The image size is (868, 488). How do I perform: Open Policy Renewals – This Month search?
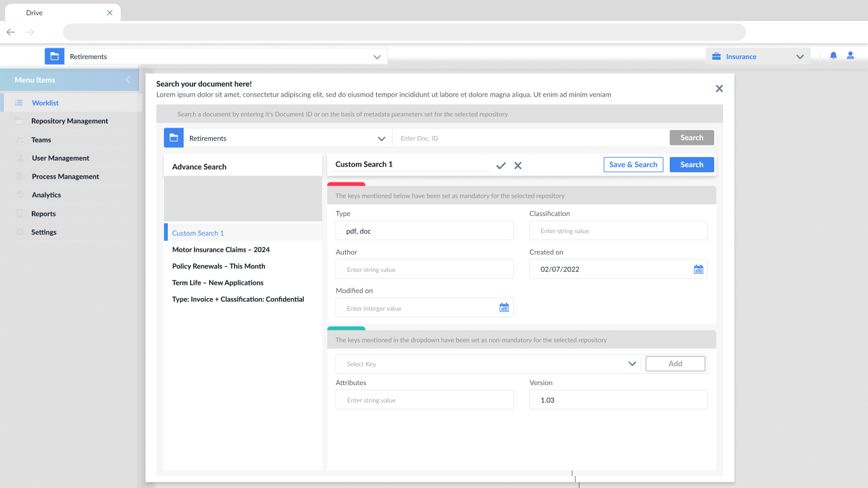pyautogui.click(x=219, y=266)
